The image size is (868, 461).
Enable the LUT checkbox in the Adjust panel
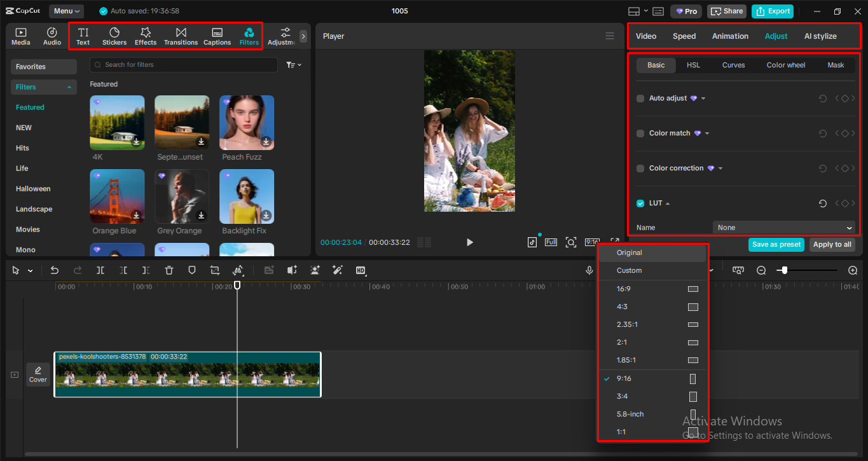640,203
